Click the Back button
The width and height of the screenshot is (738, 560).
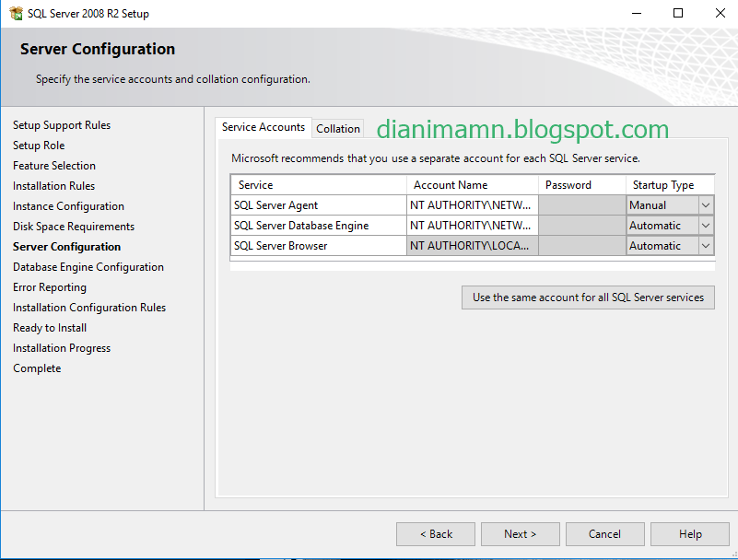[435, 533]
